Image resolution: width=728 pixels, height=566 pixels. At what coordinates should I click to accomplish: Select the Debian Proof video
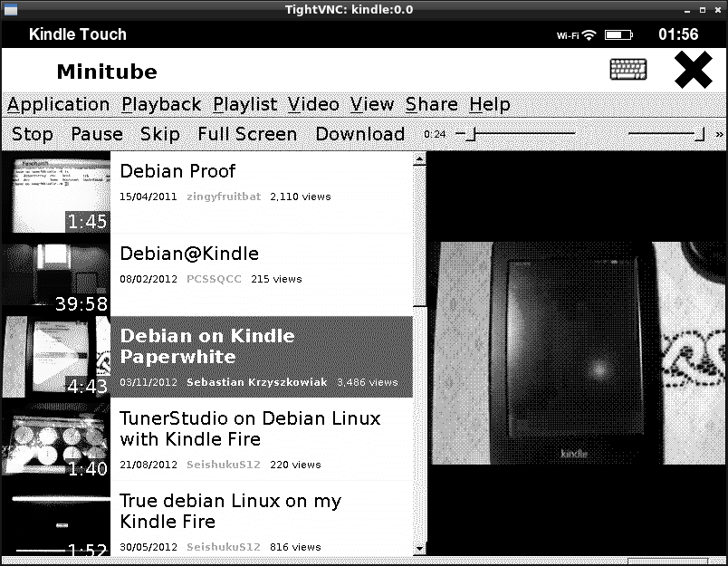click(x=262, y=192)
